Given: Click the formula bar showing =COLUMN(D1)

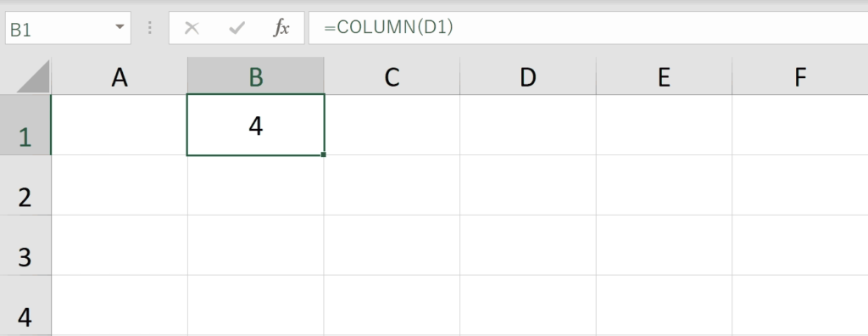Looking at the screenshot, I should click(588, 28).
